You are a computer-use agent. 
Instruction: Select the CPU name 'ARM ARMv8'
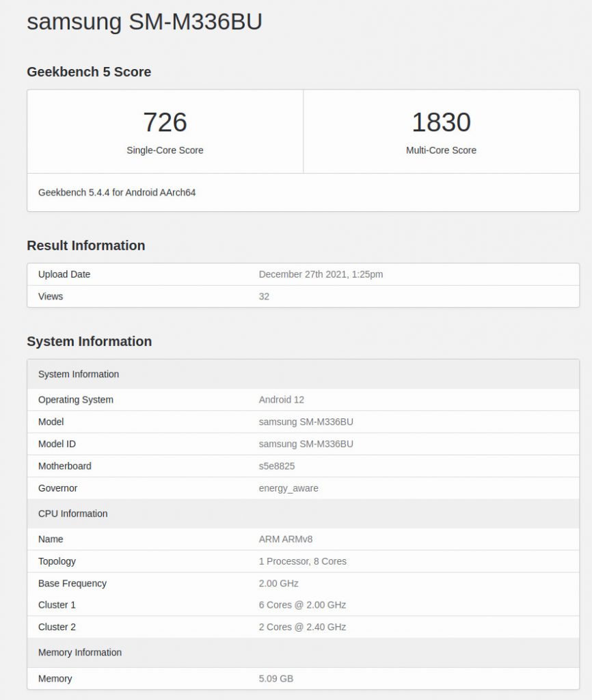click(x=286, y=539)
